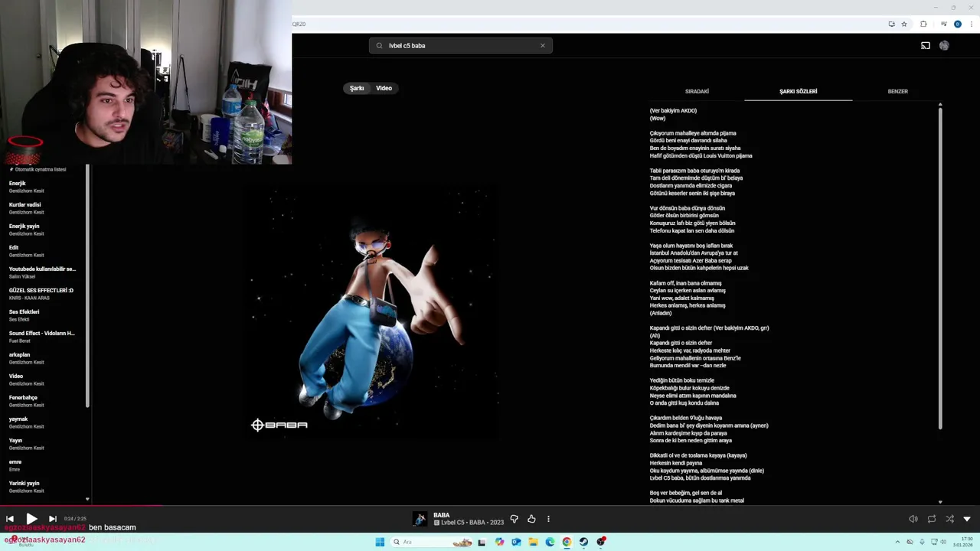980x551 pixels.
Task: Switch to Video mode
Action: pyautogui.click(x=384, y=88)
